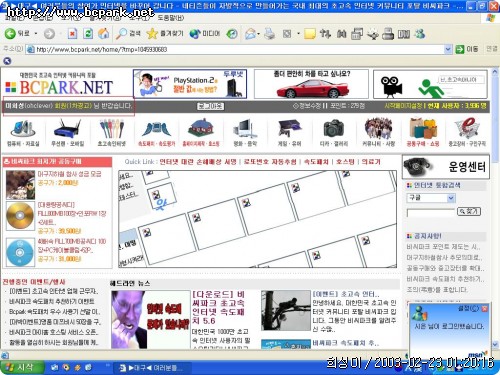500x375 pixels.
Task: Click the green 이동 Go button
Action: click(x=467, y=49)
